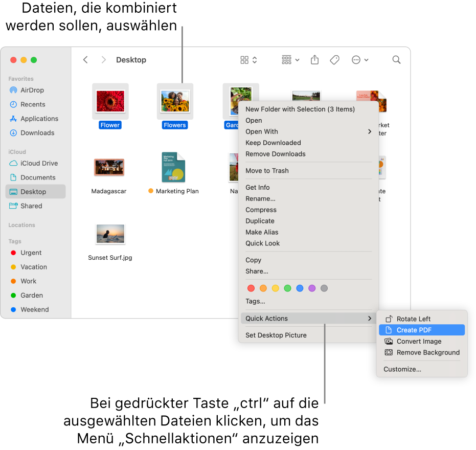Choose Remove Background quick action
The image size is (476, 450).
coord(422,353)
